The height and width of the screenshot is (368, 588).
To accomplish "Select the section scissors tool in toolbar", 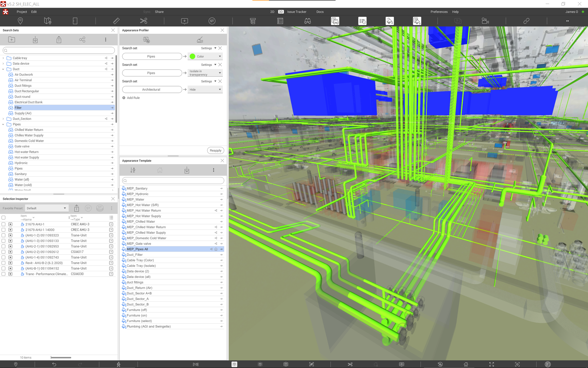I will tap(144, 21).
